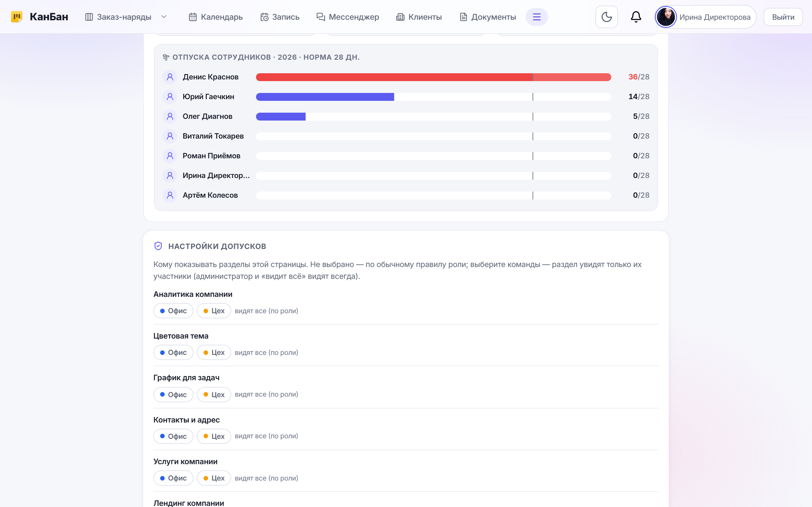Open the Календарь menu item

(215, 17)
